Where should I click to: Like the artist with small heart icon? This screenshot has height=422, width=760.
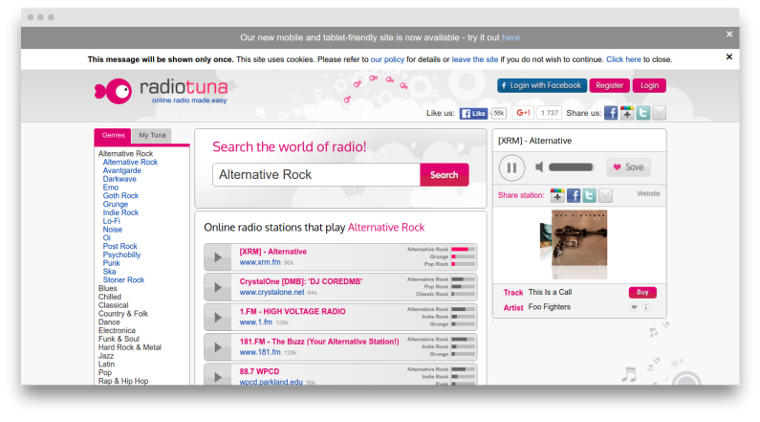[634, 307]
